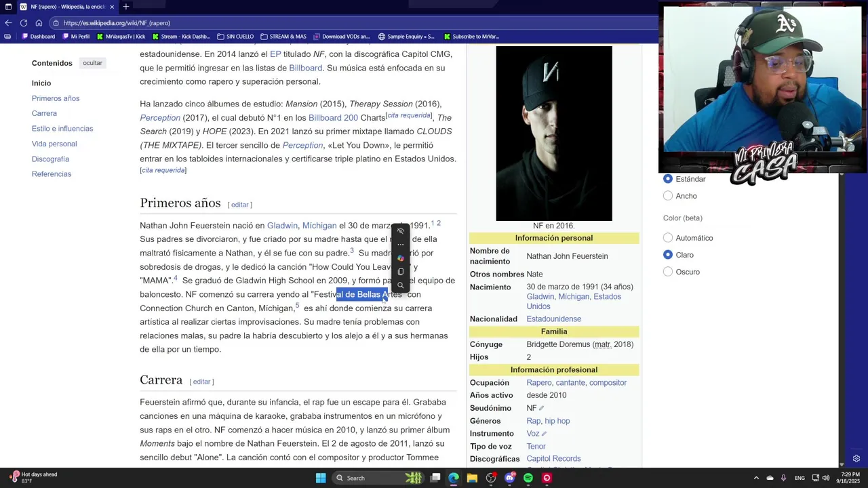Viewport: 868px width, 488px height.
Task: Open volume control in system tray
Action: pos(825,478)
